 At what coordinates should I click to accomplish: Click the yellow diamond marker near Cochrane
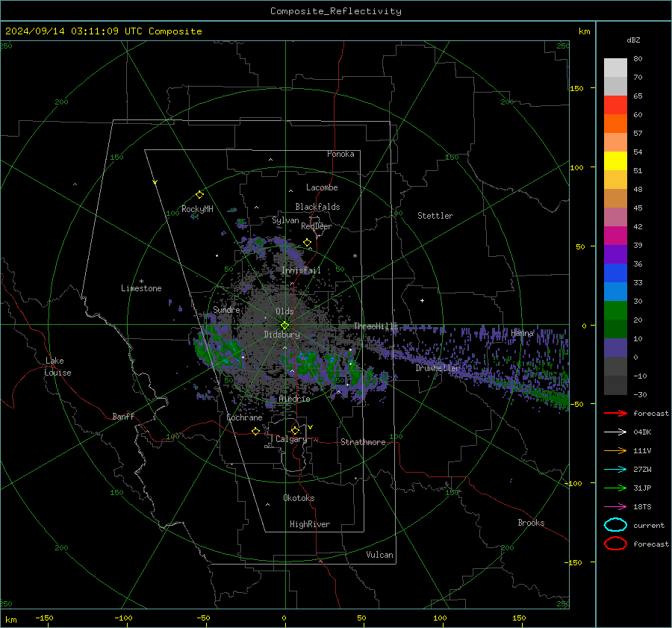point(255,432)
